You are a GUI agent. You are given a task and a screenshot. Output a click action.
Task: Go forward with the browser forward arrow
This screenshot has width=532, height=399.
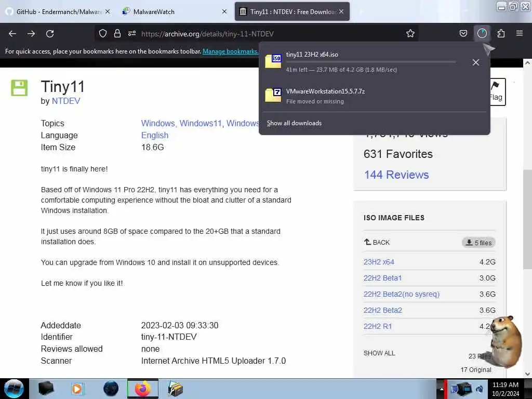click(x=31, y=34)
